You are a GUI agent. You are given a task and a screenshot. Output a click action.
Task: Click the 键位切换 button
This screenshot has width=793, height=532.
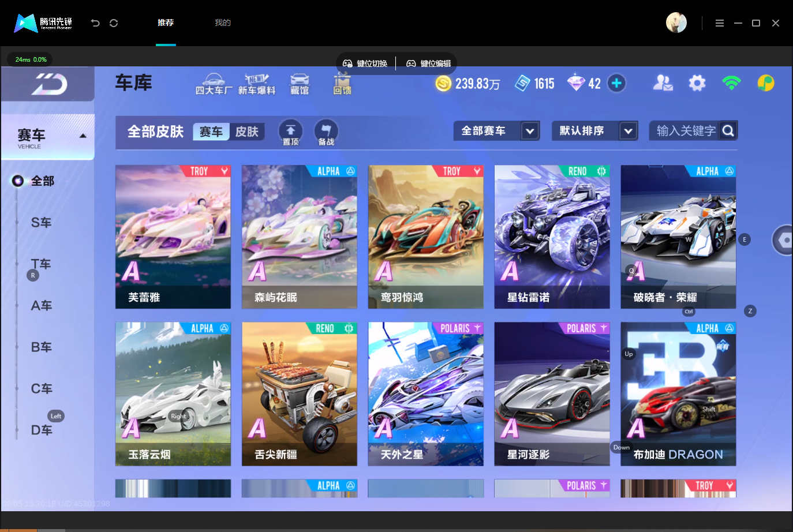(x=365, y=63)
